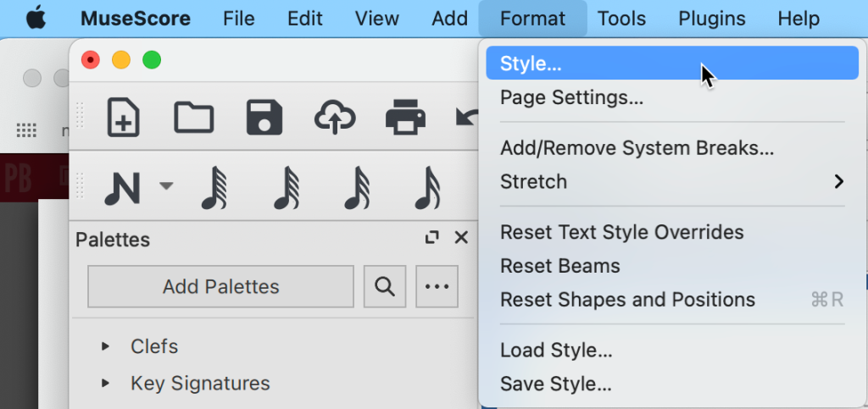
Task: Choose Save Style... menu item
Action: pyautogui.click(x=672, y=384)
